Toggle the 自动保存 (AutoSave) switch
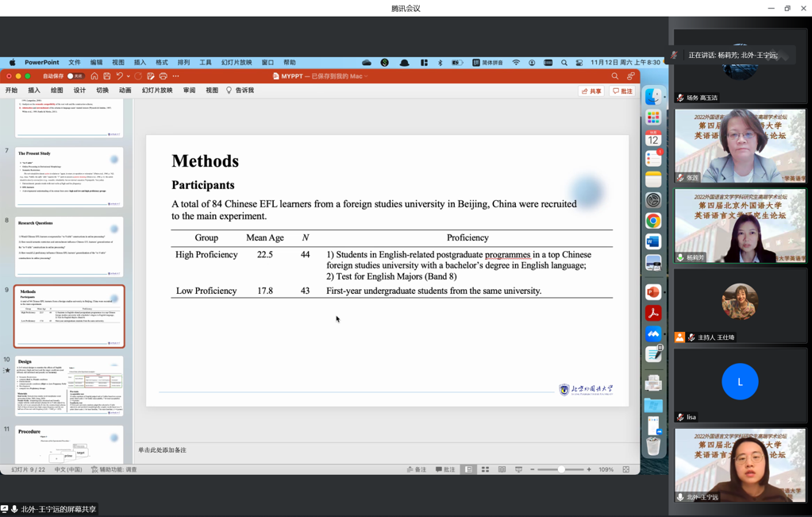 [75, 76]
